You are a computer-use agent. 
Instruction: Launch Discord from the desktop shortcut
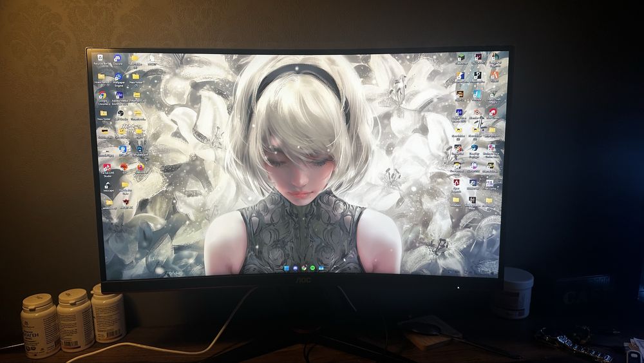(118, 59)
